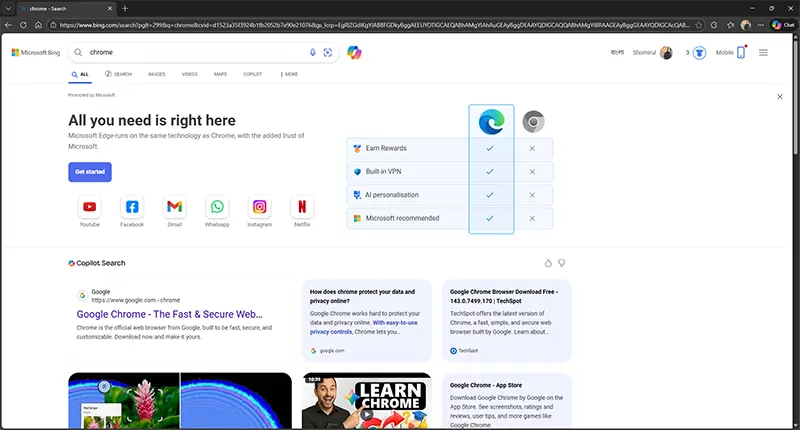Open the tab actions dropdown in the title bar
The width and height of the screenshot is (800, 430).
(x=8, y=8)
